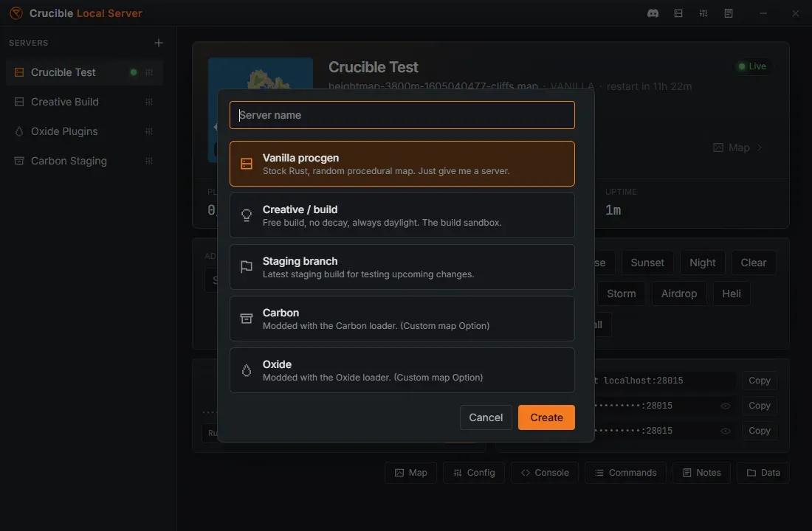
Task: Select Oxide Plugins in the servers list
Action: 84,131
